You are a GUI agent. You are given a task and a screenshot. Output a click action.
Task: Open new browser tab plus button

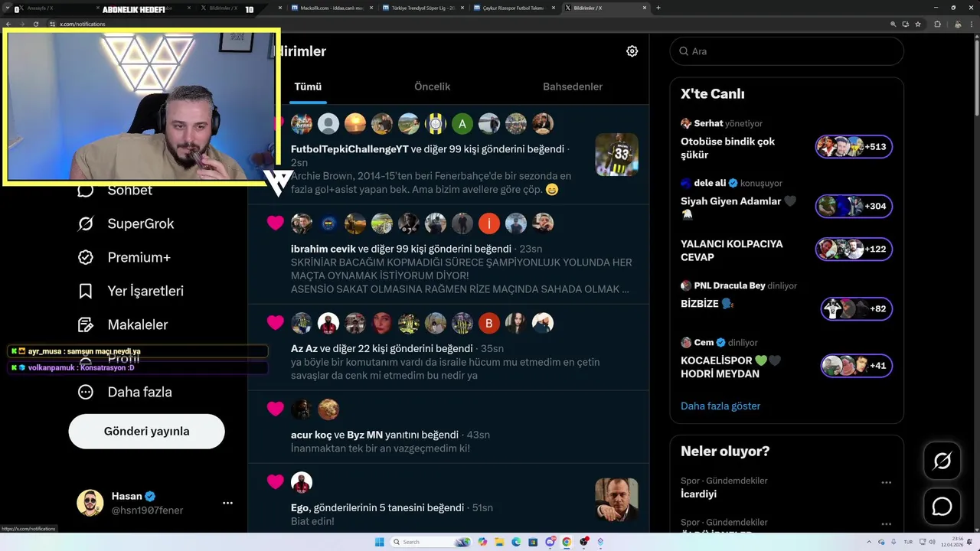tap(658, 8)
